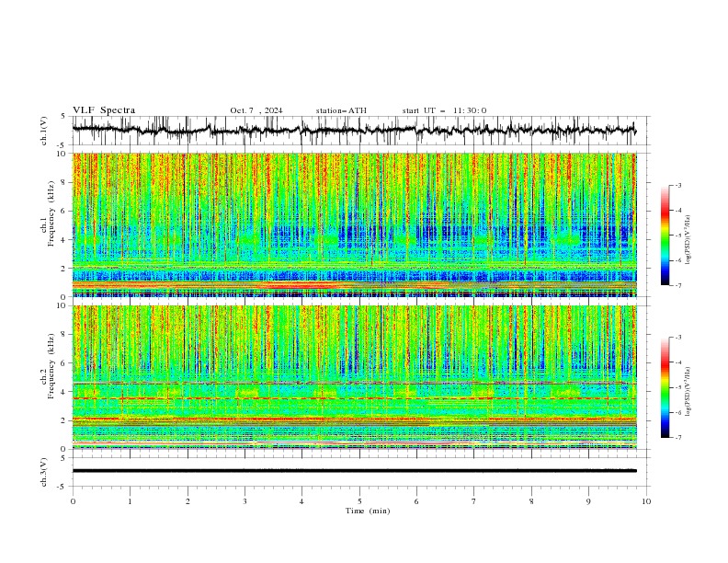Click the "station=ATH" label

point(341,110)
